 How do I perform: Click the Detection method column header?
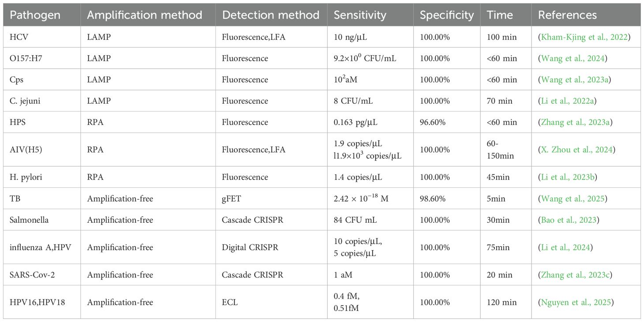[270, 15]
